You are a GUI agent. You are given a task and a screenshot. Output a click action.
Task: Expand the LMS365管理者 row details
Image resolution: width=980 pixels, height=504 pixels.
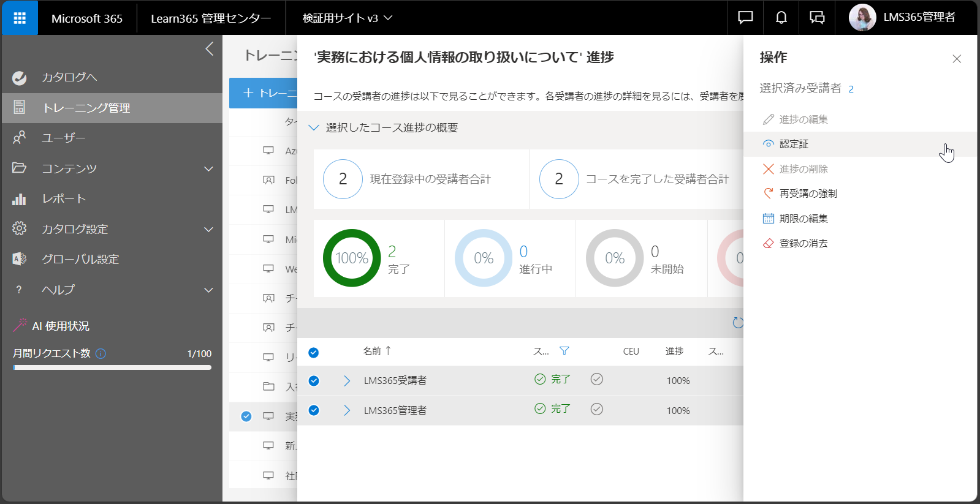347,410
